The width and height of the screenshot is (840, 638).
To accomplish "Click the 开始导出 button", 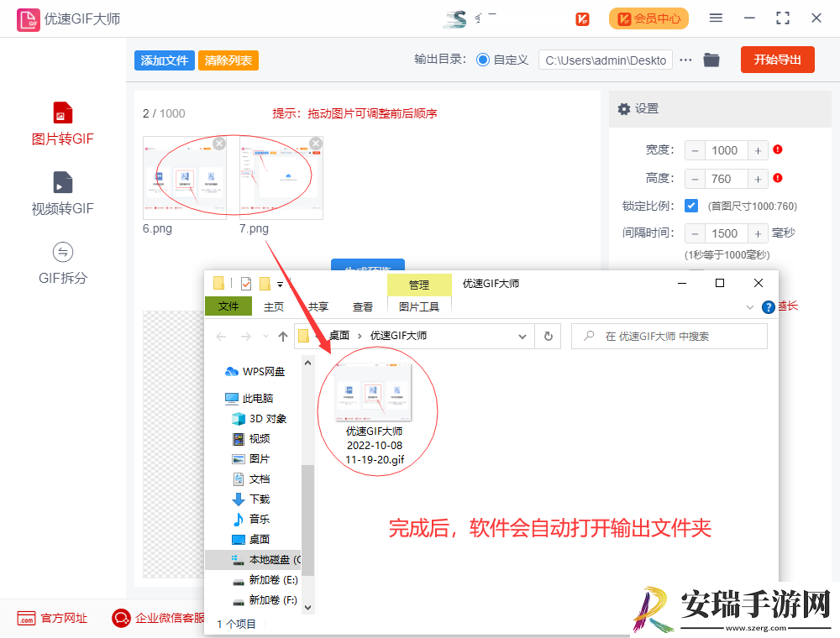I will pyautogui.click(x=777, y=60).
